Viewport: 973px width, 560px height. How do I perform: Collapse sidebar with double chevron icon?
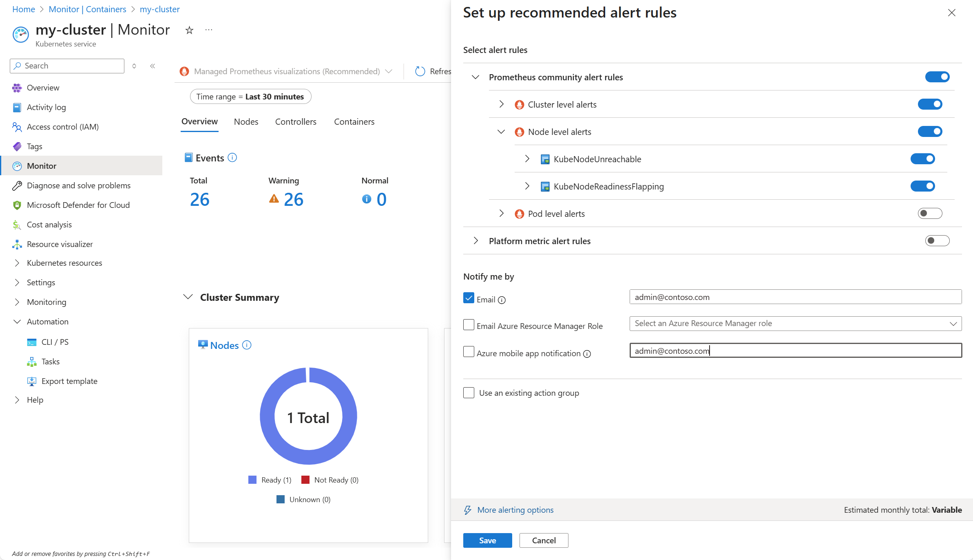click(153, 66)
